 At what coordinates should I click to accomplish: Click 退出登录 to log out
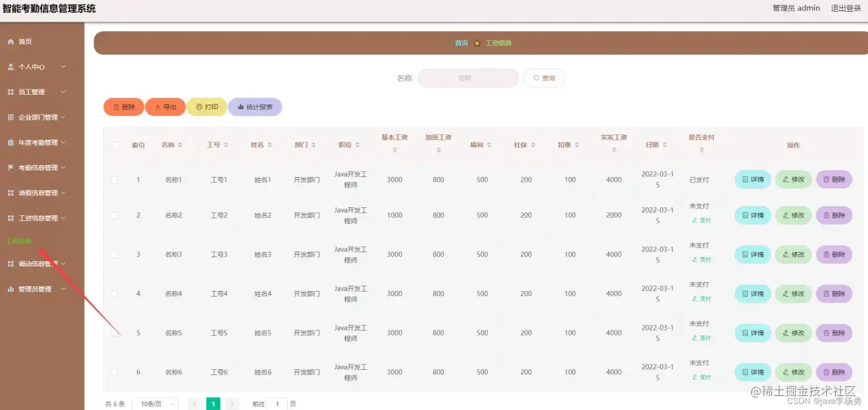click(x=846, y=8)
